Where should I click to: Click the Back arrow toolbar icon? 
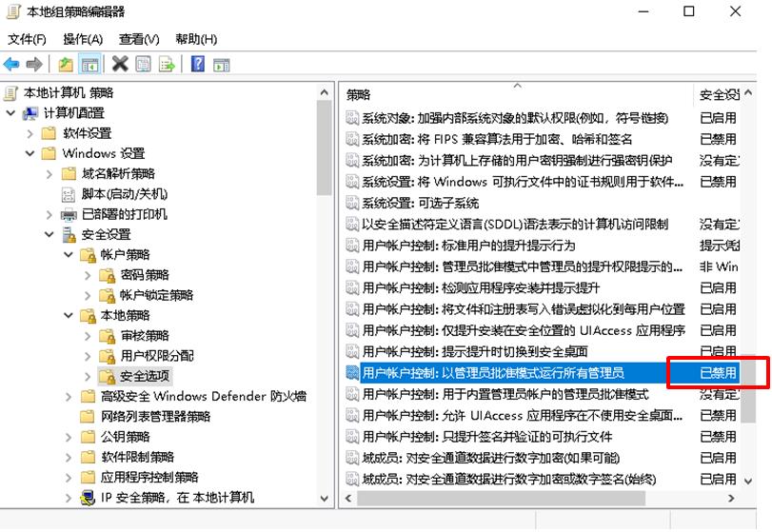pyautogui.click(x=11, y=64)
